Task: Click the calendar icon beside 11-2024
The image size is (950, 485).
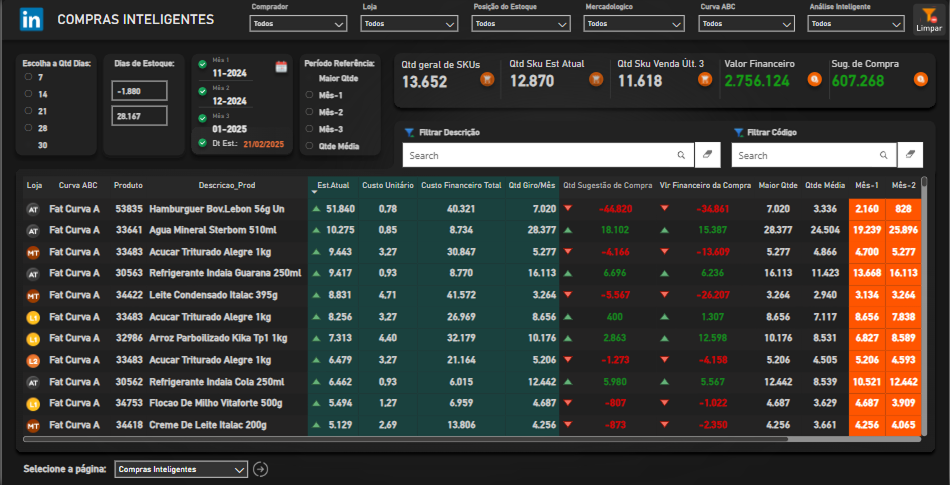Action: 281,67
